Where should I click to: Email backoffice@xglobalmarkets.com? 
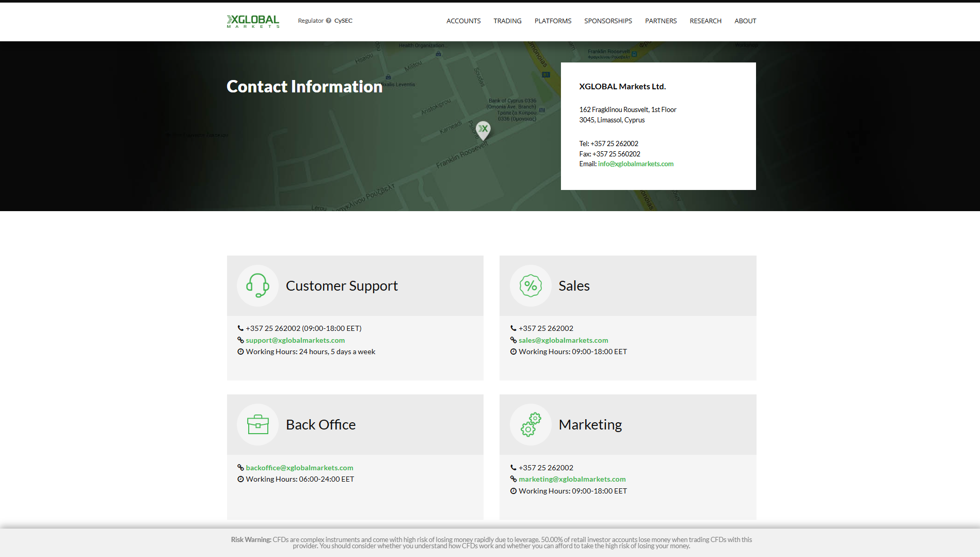[x=299, y=468]
